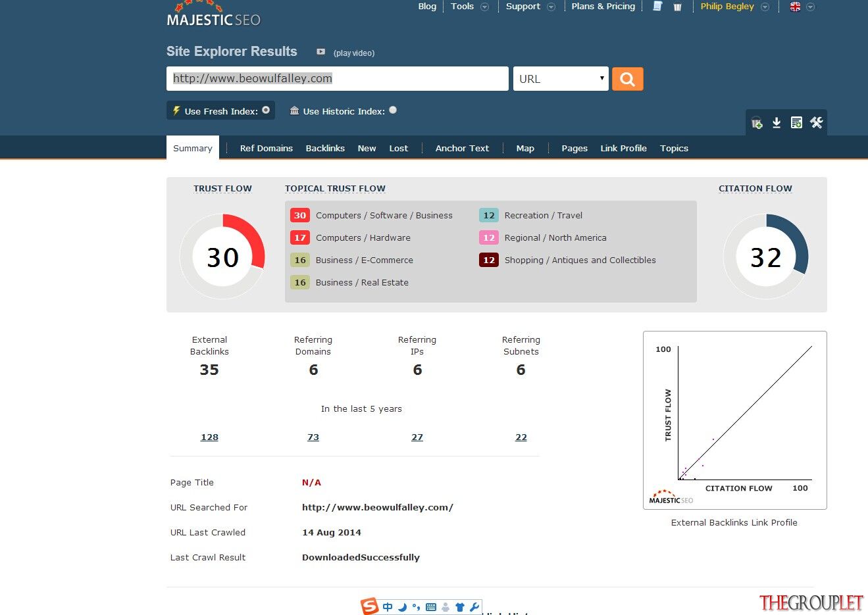The height and width of the screenshot is (615, 868).
Task: Click the download arrow icon
Action: tap(777, 122)
